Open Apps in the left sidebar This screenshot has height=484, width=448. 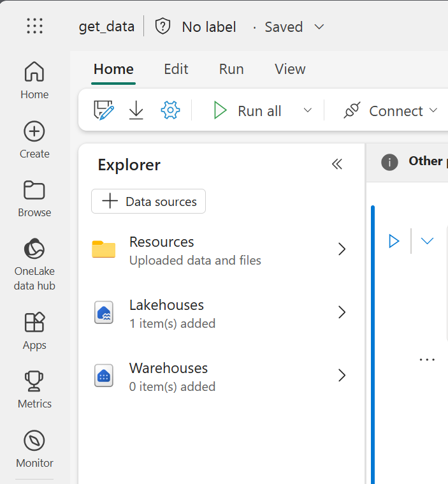[x=34, y=331]
